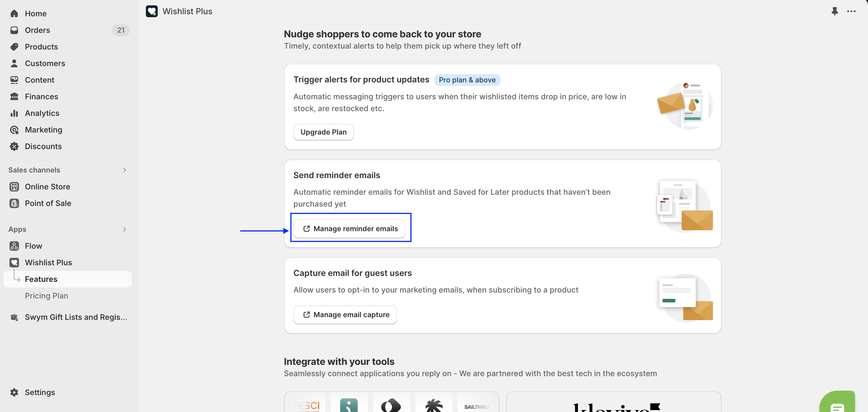This screenshot has width=868, height=412.
Task: Click the Upgrade Plan button
Action: click(323, 132)
